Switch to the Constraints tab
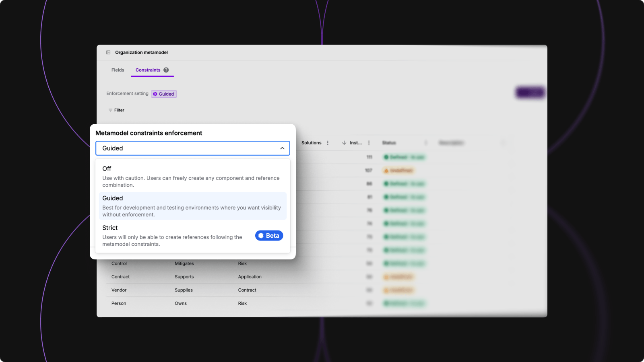The width and height of the screenshot is (644, 362). click(148, 70)
